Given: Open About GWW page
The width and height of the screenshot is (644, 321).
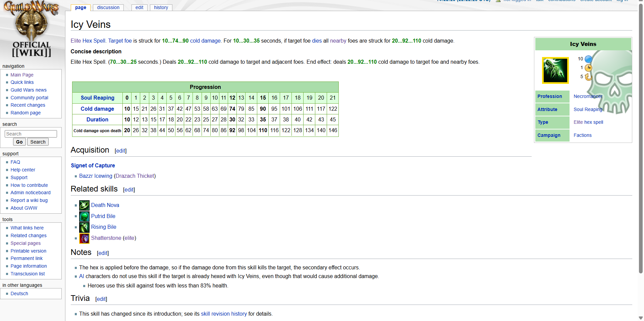Looking at the screenshot, I should tap(24, 208).
